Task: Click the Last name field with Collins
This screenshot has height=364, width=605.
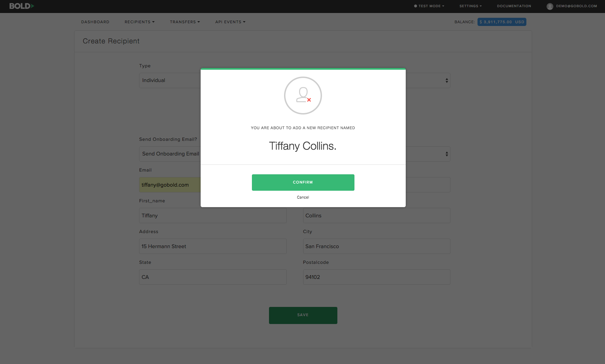Action: 376,216
